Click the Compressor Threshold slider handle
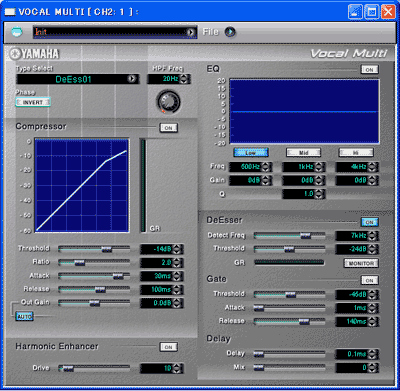 (x=107, y=249)
